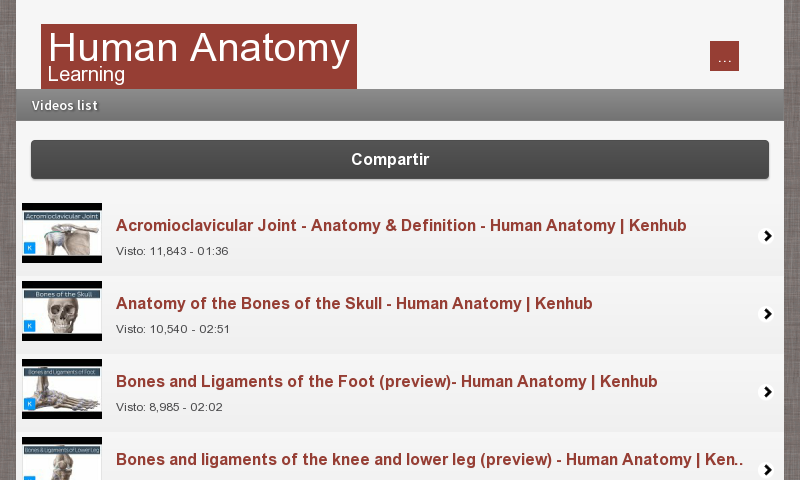Open Bones of the Skull video thumbnail
Screen dimensions: 800x480
coord(62,311)
